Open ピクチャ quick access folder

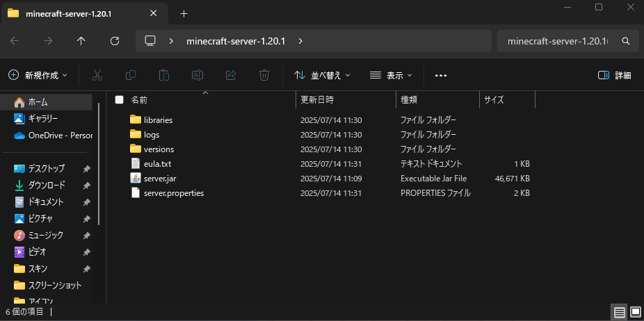click(x=46, y=219)
